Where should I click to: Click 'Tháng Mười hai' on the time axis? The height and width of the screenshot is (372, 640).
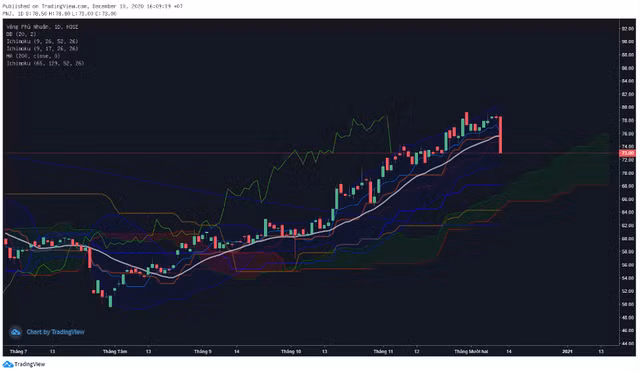[x=471, y=351]
